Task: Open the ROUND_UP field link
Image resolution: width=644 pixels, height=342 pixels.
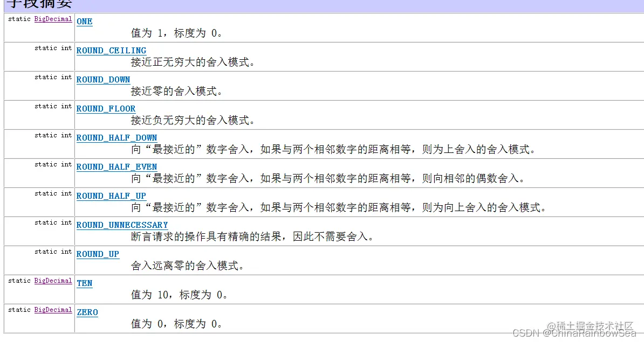Action: pyautogui.click(x=98, y=255)
